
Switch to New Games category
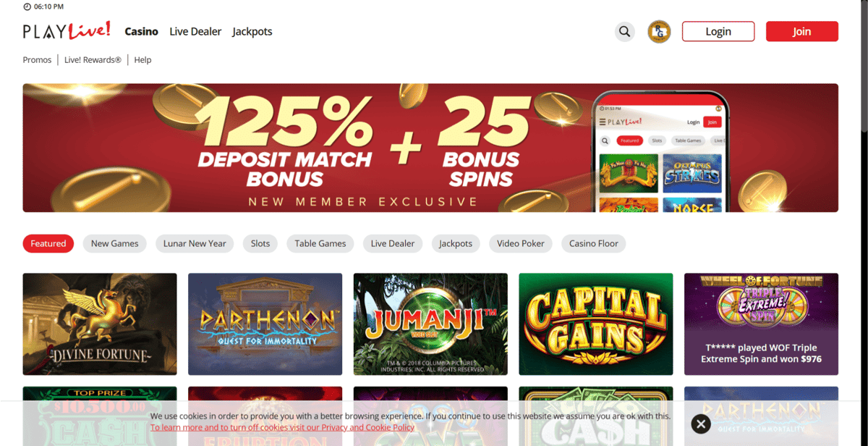pos(115,243)
